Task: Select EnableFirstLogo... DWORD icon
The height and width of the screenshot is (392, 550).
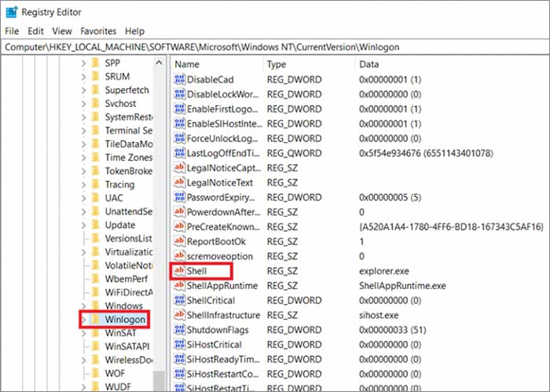Action: click(179, 108)
